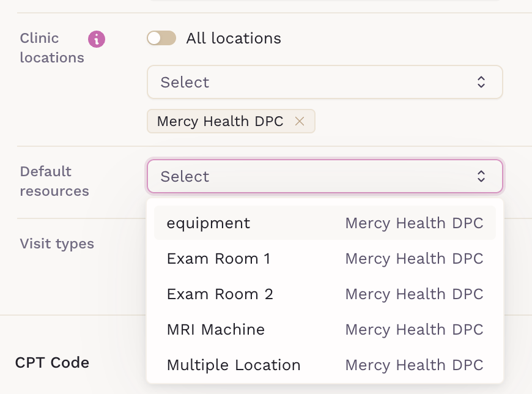Select the equipment resource option

pyautogui.click(x=209, y=223)
